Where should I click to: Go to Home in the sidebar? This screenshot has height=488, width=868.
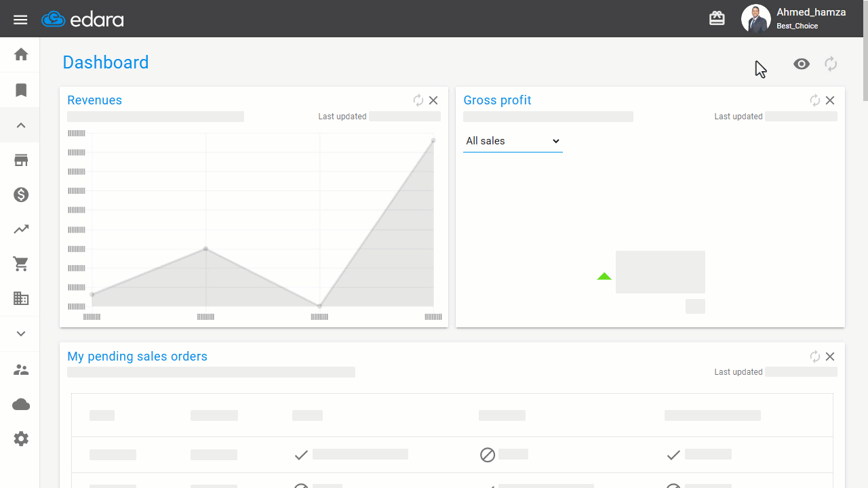[21, 54]
